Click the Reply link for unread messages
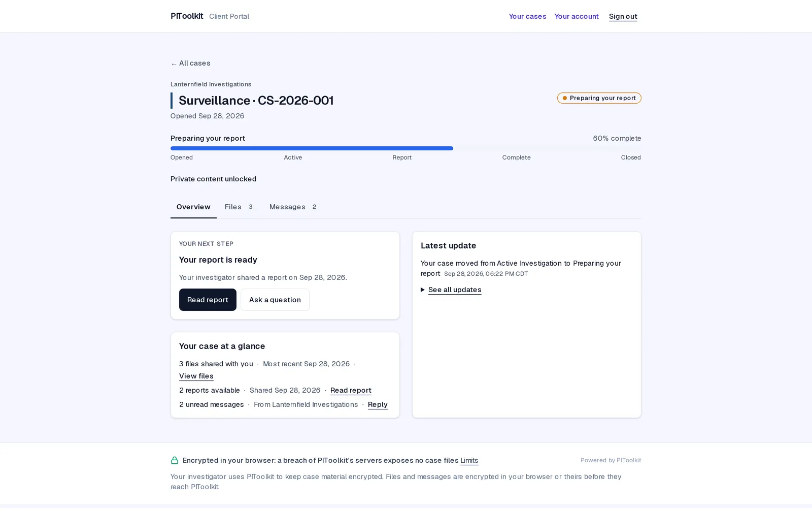 pos(378,404)
